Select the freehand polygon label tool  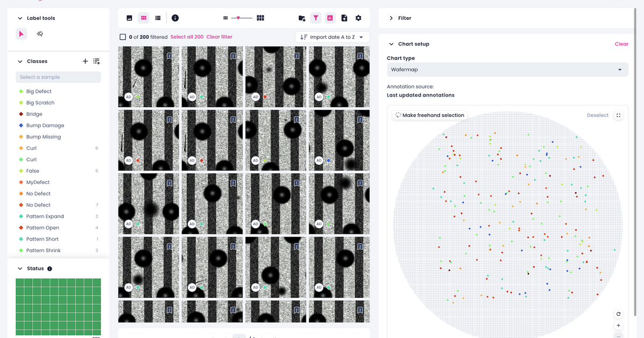point(39,33)
